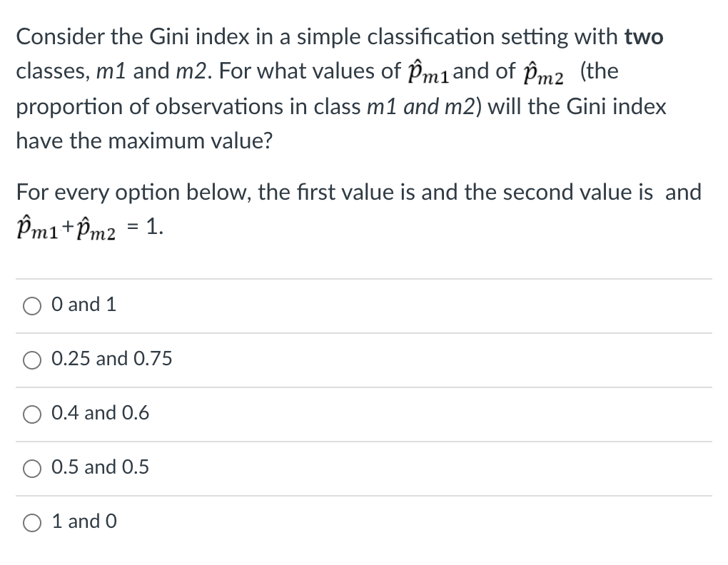
Task: Select the "0 and 1" radio button
Action: 31,305
